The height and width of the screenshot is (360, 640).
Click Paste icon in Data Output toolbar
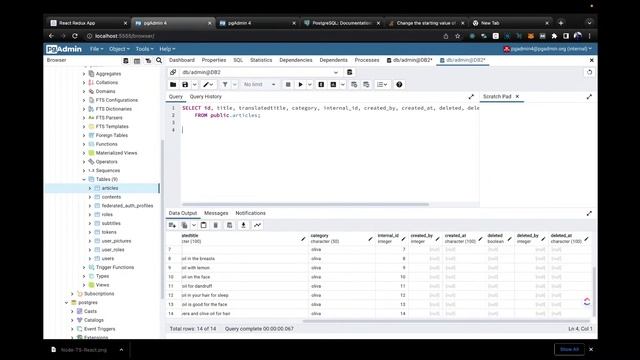click(x=204, y=225)
